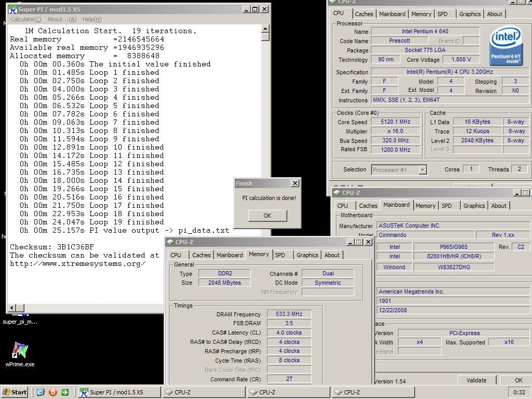
Task: Click CPU-Z Mainboard window title icon
Action: click(x=337, y=193)
